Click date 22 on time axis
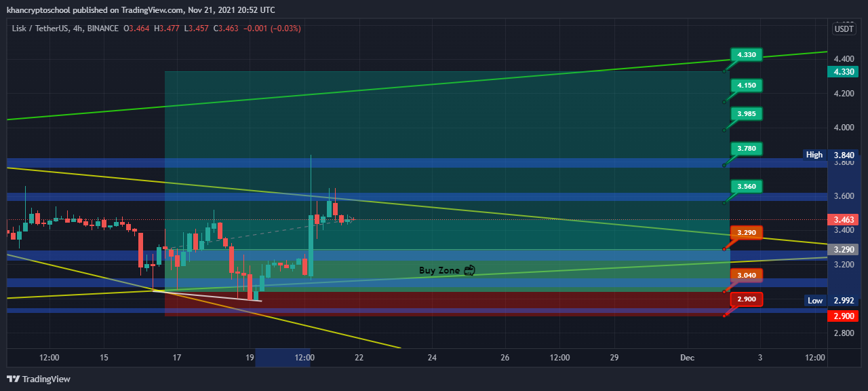 coord(359,358)
